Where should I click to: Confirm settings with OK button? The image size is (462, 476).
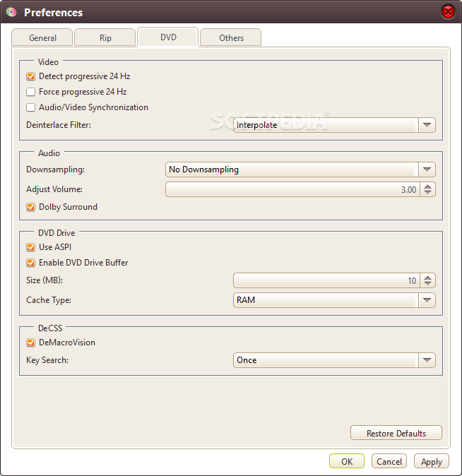click(347, 461)
